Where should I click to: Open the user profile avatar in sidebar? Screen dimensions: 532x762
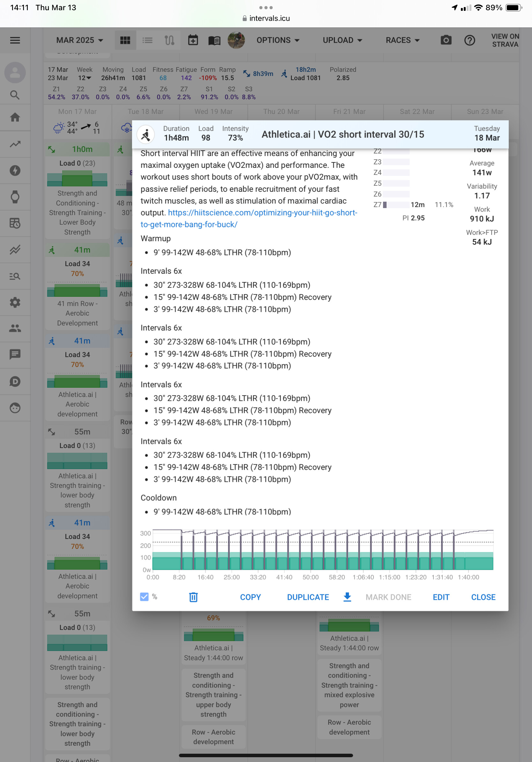pyautogui.click(x=15, y=72)
